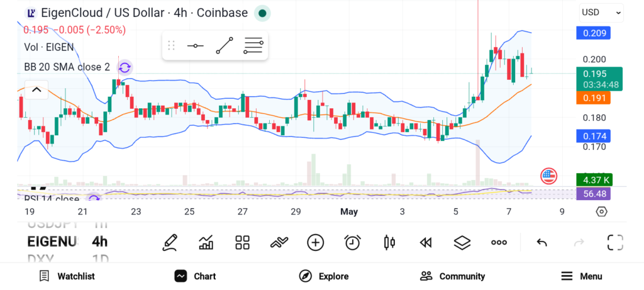Screen dimensions: 644x290
Task: Select the trend line drawing style
Action: tap(225, 45)
